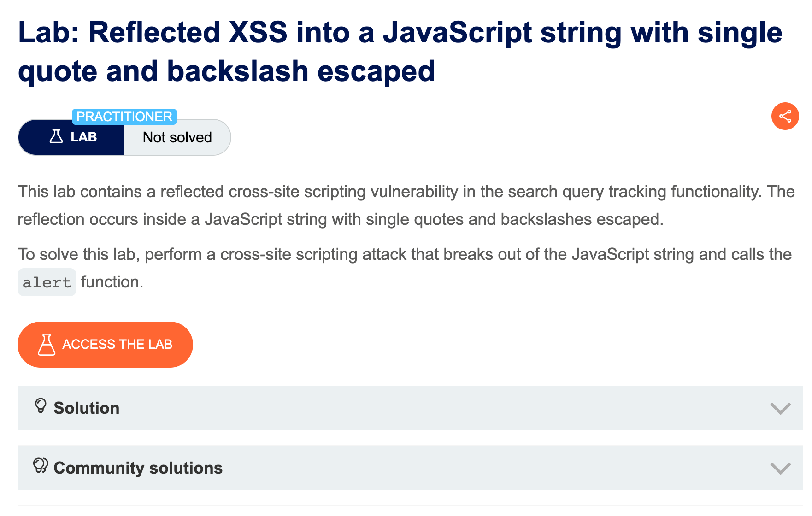Click the lightbulb icon beside Solution

(41, 406)
